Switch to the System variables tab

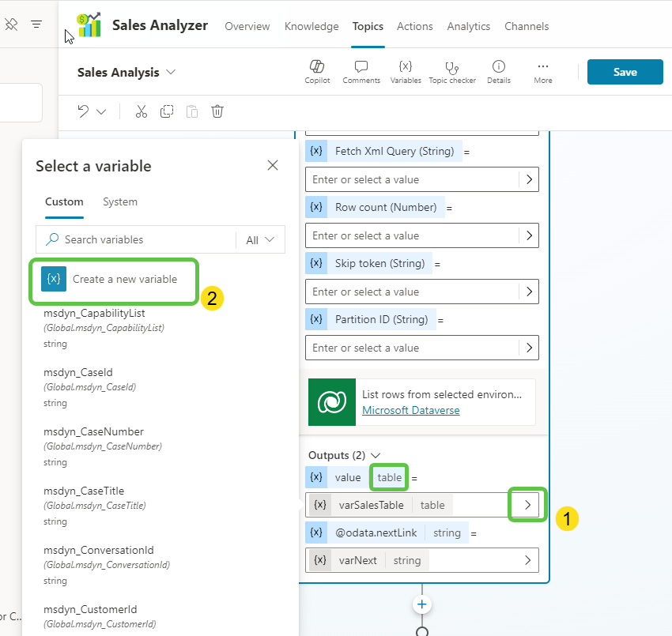(x=120, y=202)
